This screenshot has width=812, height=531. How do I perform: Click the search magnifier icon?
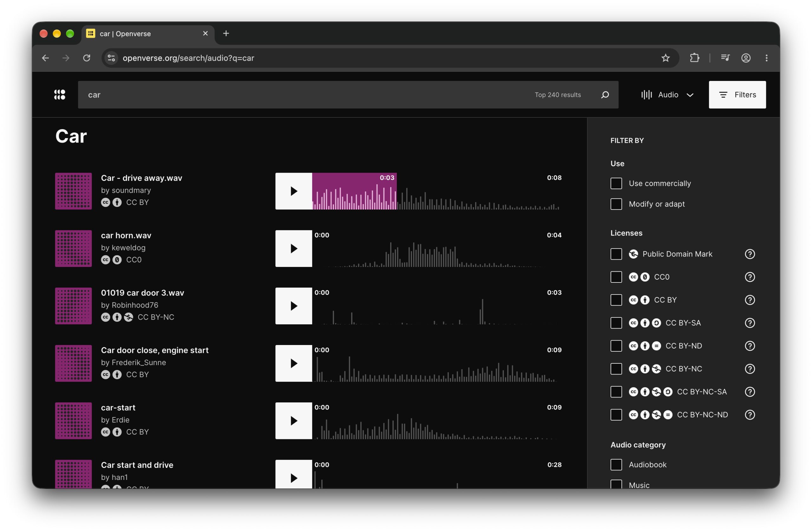(x=605, y=95)
